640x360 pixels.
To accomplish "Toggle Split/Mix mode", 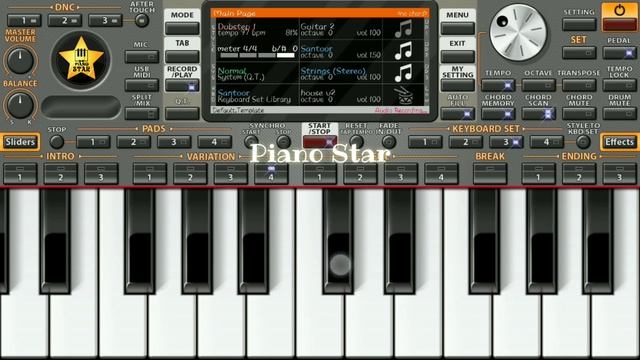I will pos(142,113).
